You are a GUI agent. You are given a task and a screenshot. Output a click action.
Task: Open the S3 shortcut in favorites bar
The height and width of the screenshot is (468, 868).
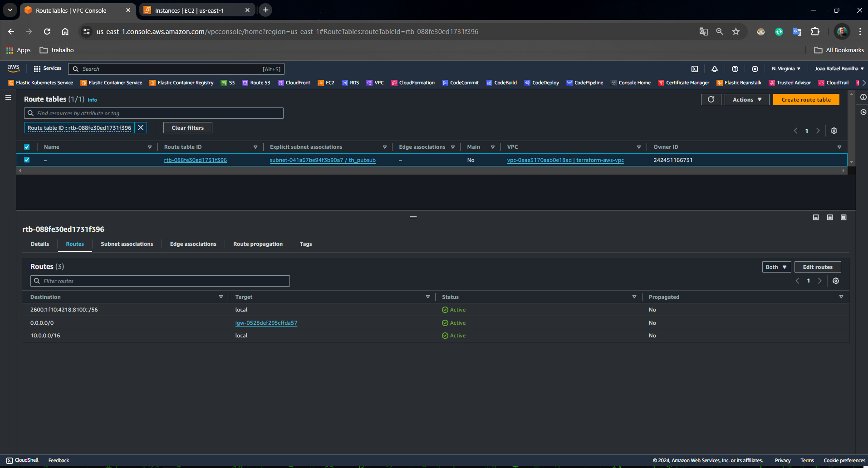[228, 83]
